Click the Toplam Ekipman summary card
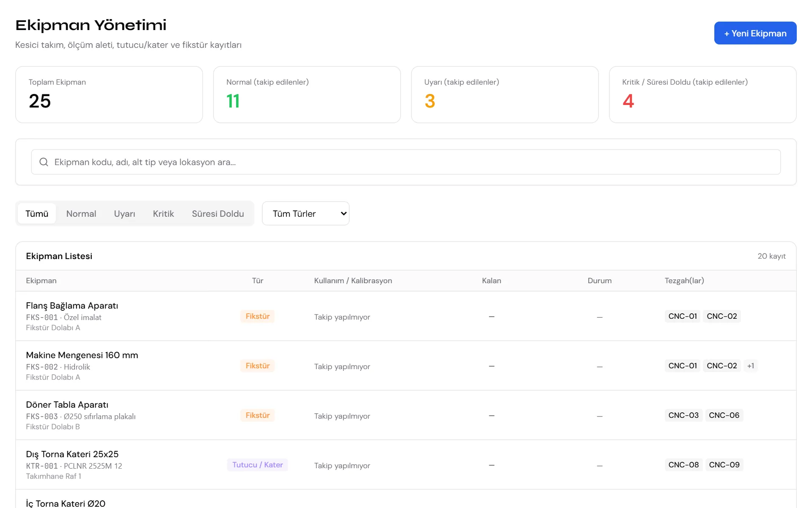The image size is (812, 508). tap(109, 94)
